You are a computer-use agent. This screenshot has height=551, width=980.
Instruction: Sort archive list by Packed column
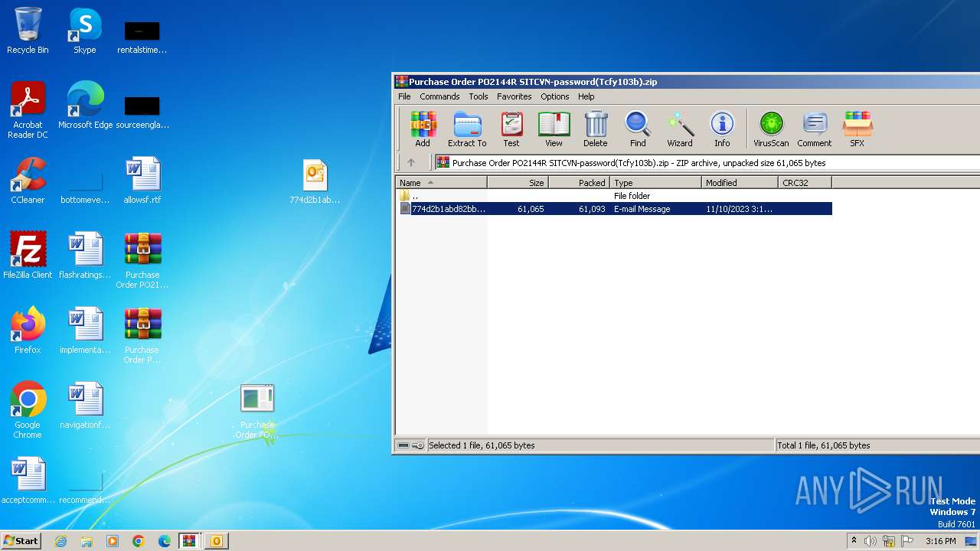point(580,183)
